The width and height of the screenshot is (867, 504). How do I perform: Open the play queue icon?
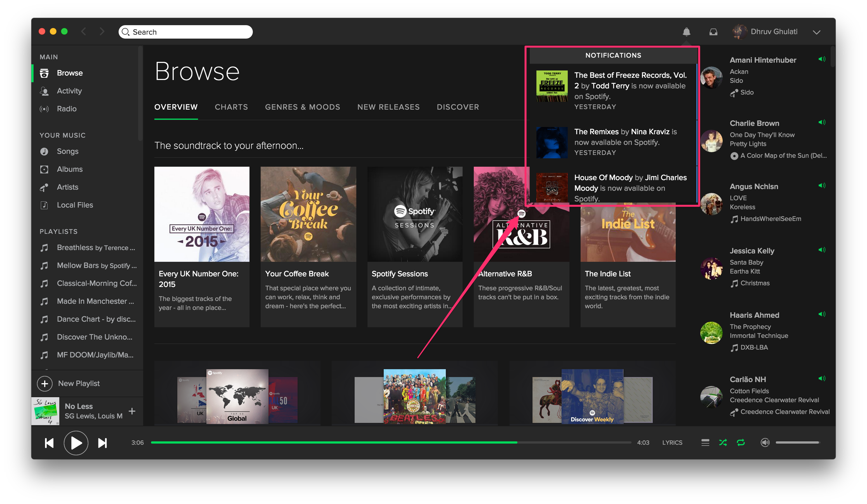tap(705, 443)
